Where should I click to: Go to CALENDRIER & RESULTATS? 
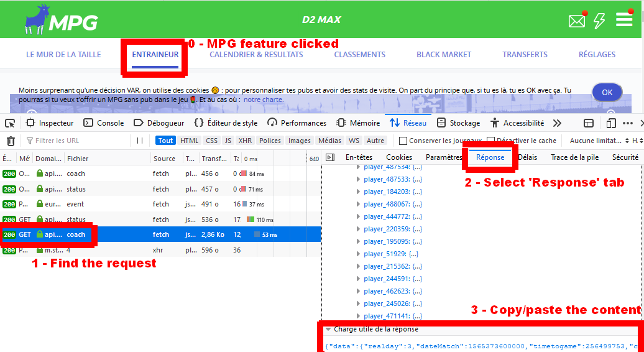point(256,54)
